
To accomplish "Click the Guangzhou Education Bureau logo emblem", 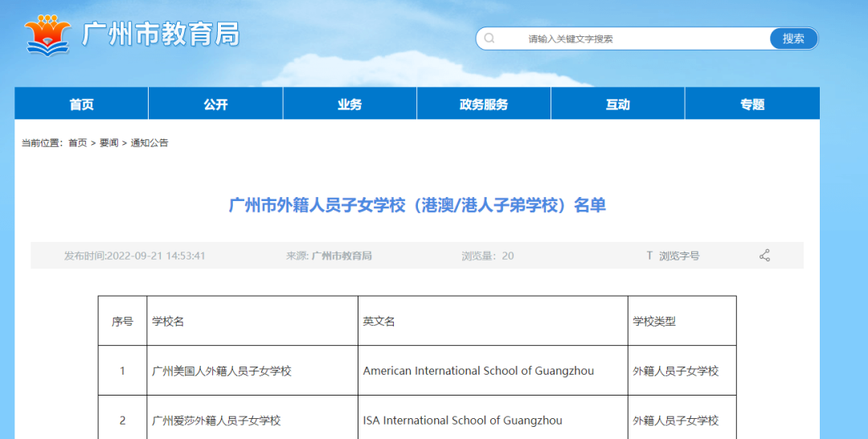I will tap(48, 35).
